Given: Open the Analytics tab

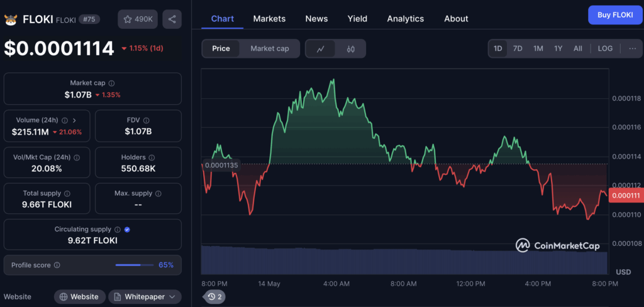Looking at the screenshot, I should pyautogui.click(x=406, y=18).
